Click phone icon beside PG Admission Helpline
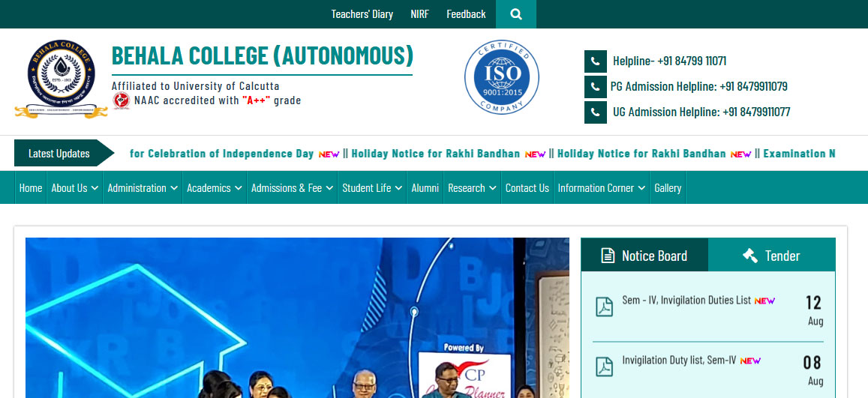868x398 pixels. point(595,87)
